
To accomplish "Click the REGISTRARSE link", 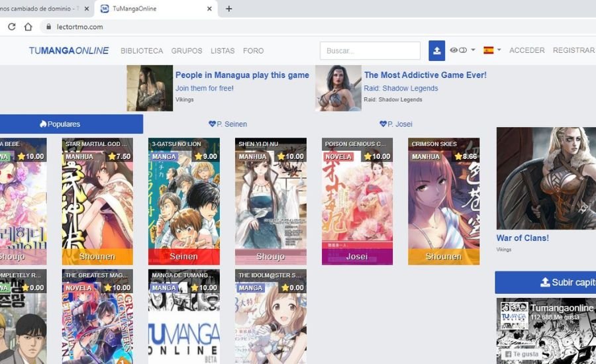I will click(x=574, y=50).
